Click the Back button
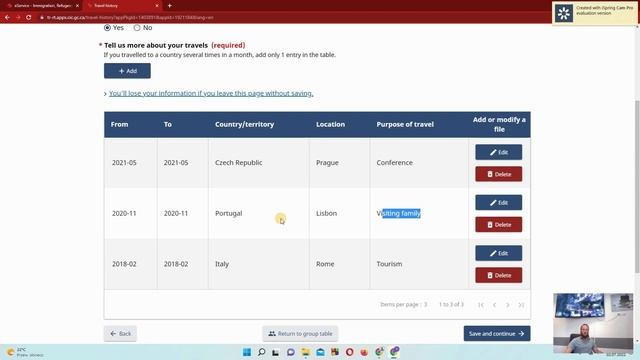The width and height of the screenshot is (640, 360). click(120, 333)
